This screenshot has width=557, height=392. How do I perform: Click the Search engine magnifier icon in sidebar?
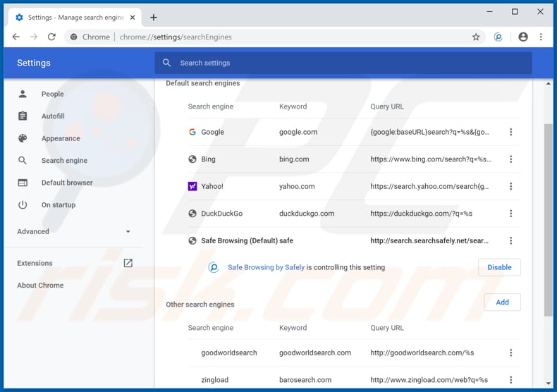pos(23,161)
